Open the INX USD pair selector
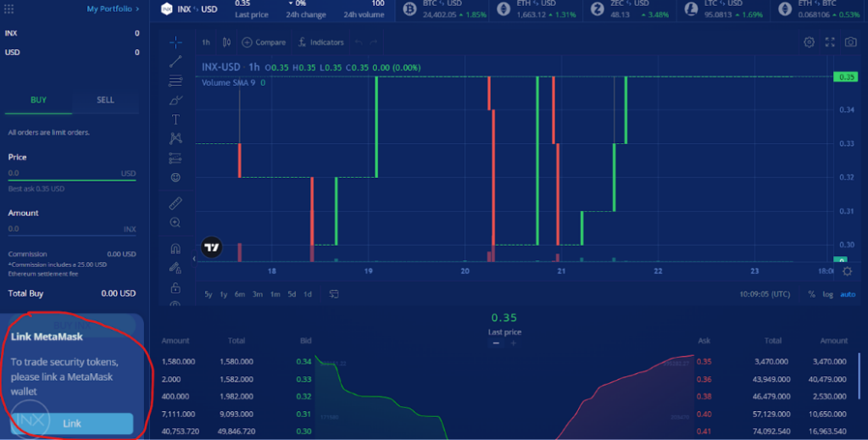The image size is (868, 440). tap(189, 9)
